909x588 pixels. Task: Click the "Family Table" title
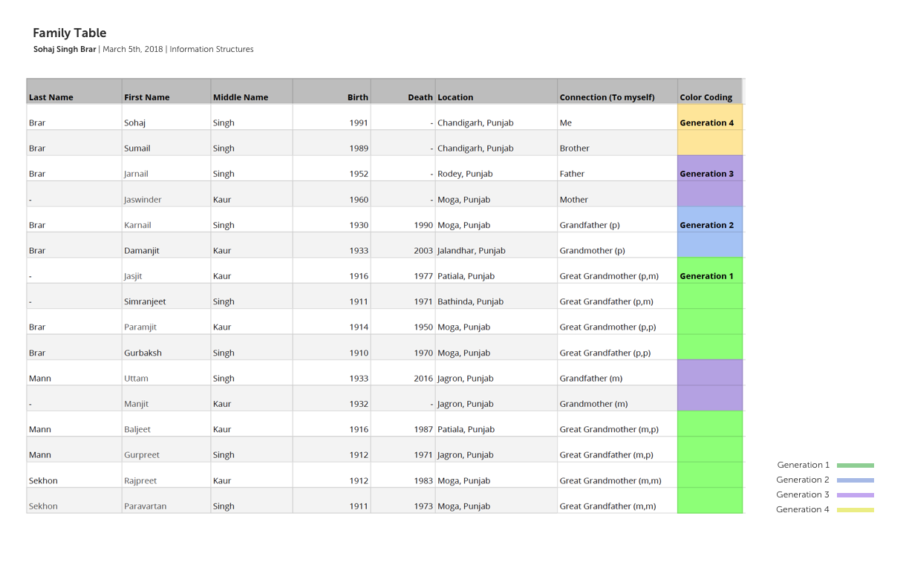pyautogui.click(x=70, y=33)
